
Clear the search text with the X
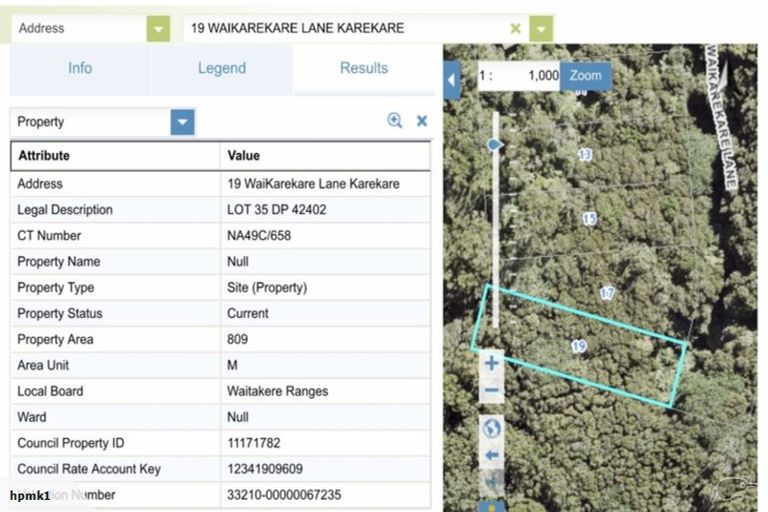point(515,28)
